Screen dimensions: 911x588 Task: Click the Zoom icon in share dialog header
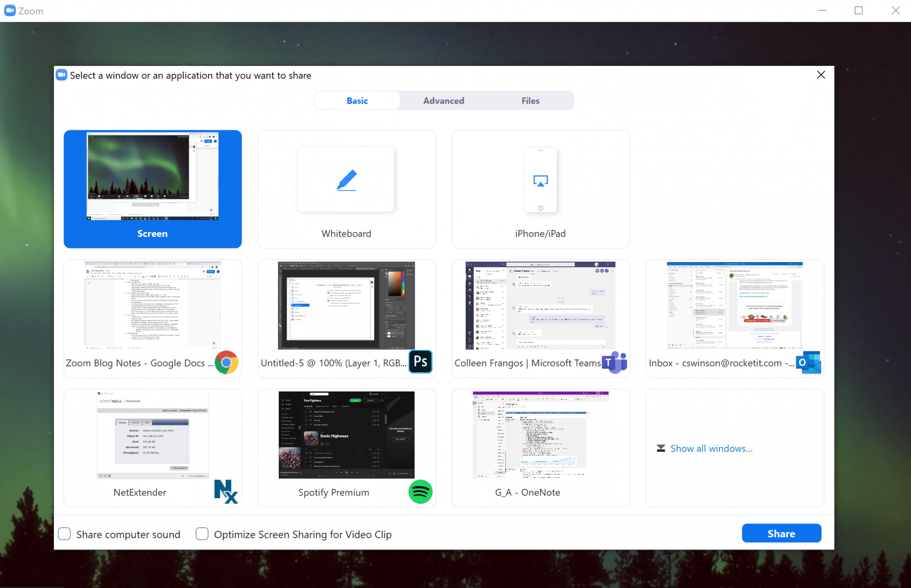tap(61, 75)
